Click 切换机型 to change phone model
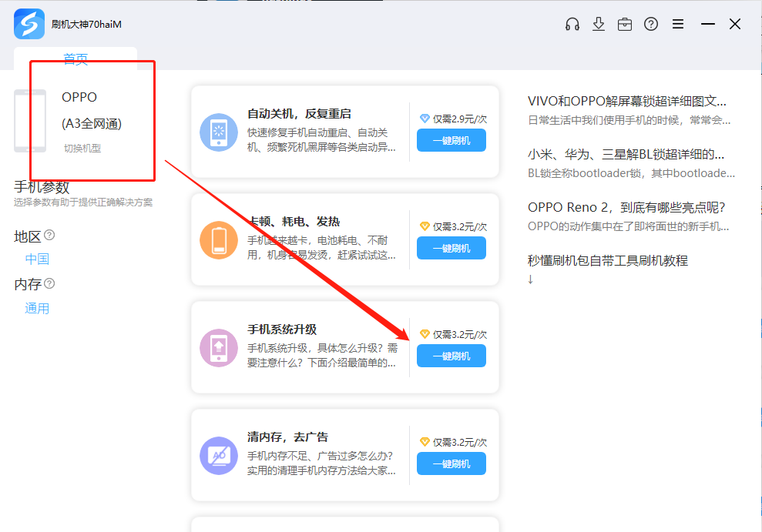Image resolution: width=762 pixels, height=532 pixels. click(82, 148)
